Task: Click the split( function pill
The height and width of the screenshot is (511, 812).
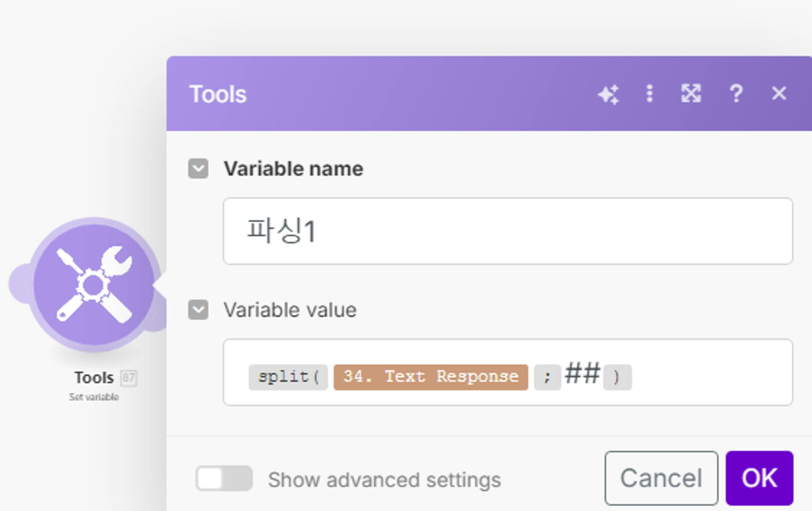Action: click(x=288, y=377)
